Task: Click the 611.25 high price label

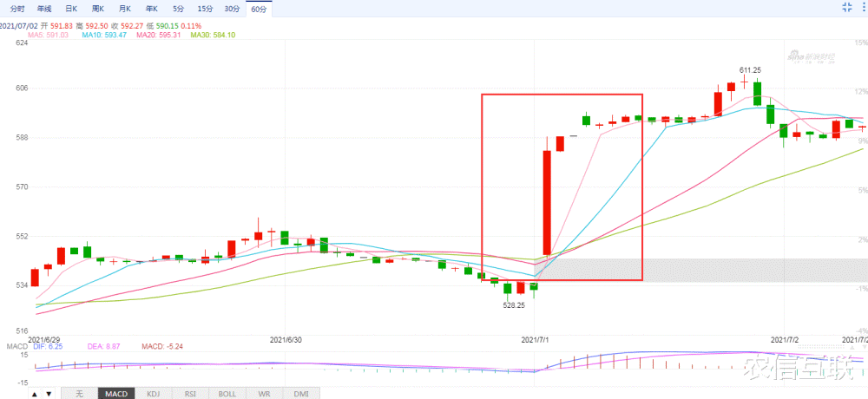Action: [x=751, y=70]
